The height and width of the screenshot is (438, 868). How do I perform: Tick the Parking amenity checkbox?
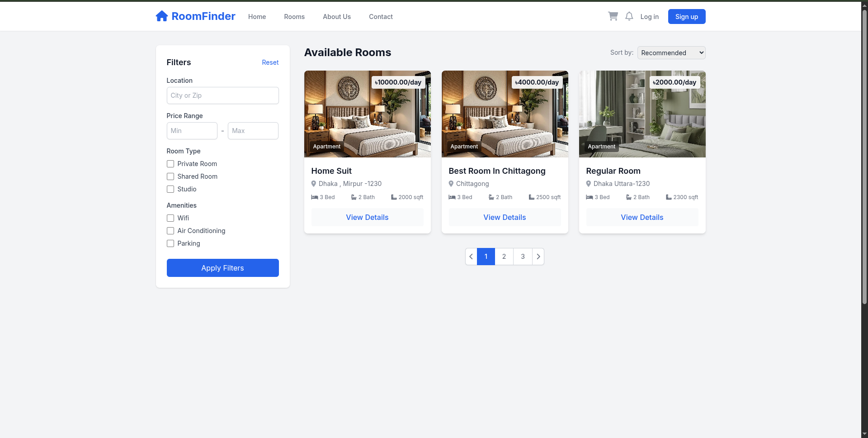pyautogui.click(x=170, y=243)
